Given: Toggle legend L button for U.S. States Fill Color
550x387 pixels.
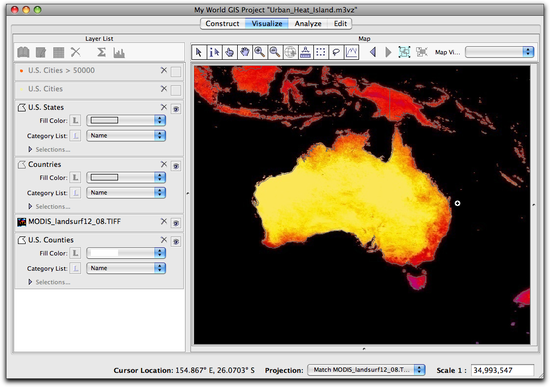Looking at the screenshot, I should (75, 121).
